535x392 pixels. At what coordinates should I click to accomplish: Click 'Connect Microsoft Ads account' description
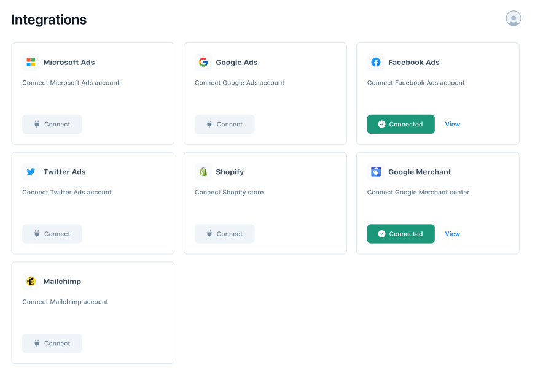(71, 83)
